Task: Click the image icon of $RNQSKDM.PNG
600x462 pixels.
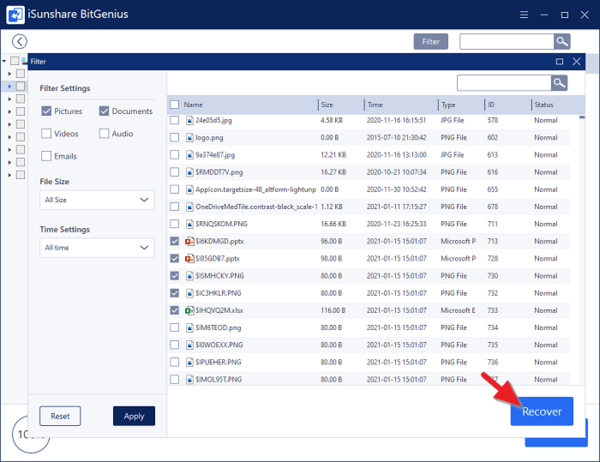Action: click(189, 224)
